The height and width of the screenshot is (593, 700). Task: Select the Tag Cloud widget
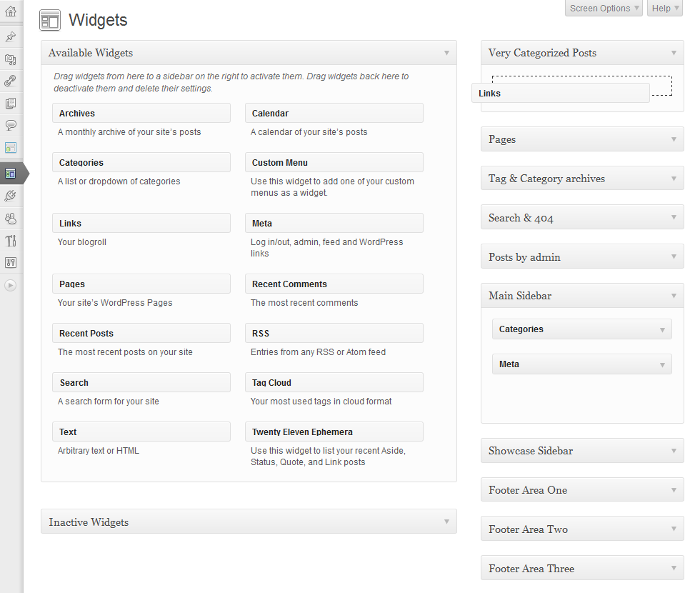tap(334, 382)
